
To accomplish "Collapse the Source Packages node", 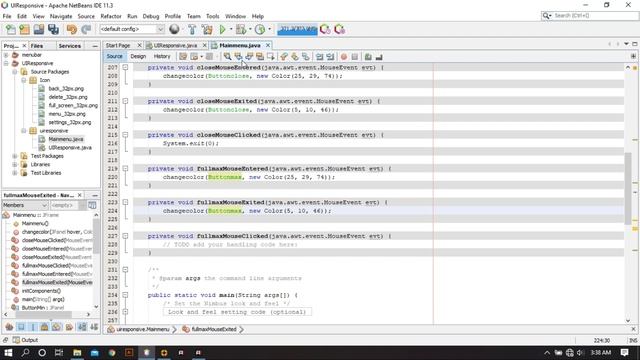I will 15,72.
